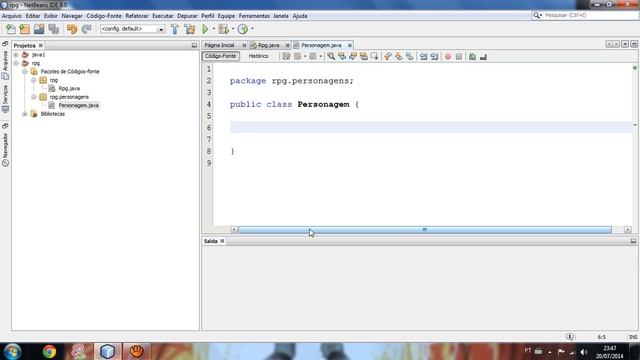Run the project with green play icon

coord(205,29)
